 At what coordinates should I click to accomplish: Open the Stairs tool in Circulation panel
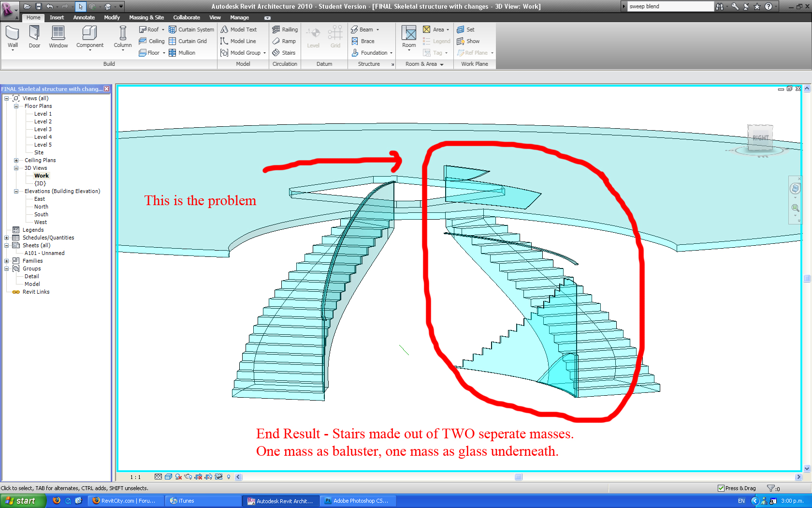tap(284, 53)
